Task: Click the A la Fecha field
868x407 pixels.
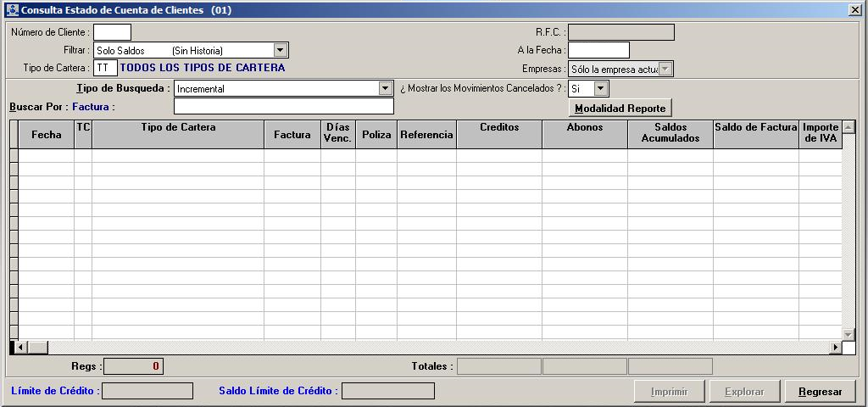Action: tap(598, 50)
